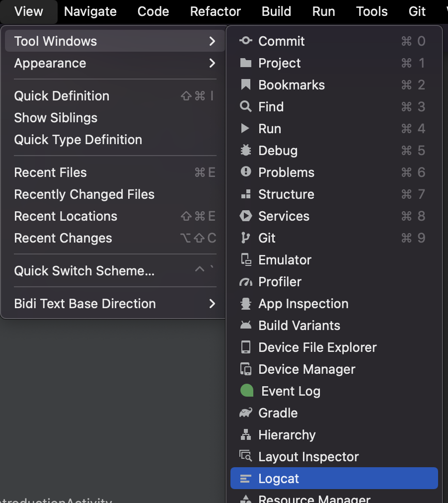Click the Debug bug icon
The height and width of the screenshot is (503, 448).
point(246,151)
